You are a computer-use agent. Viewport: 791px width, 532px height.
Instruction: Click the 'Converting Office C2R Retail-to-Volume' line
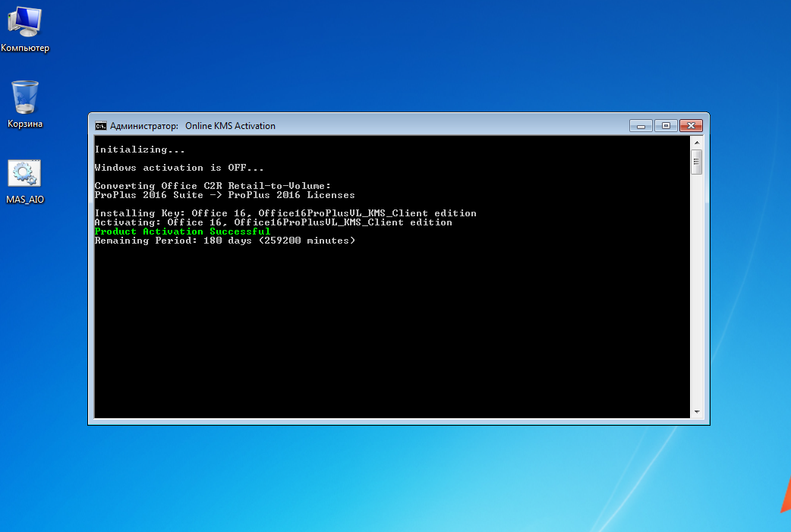(x=213, y=186)
